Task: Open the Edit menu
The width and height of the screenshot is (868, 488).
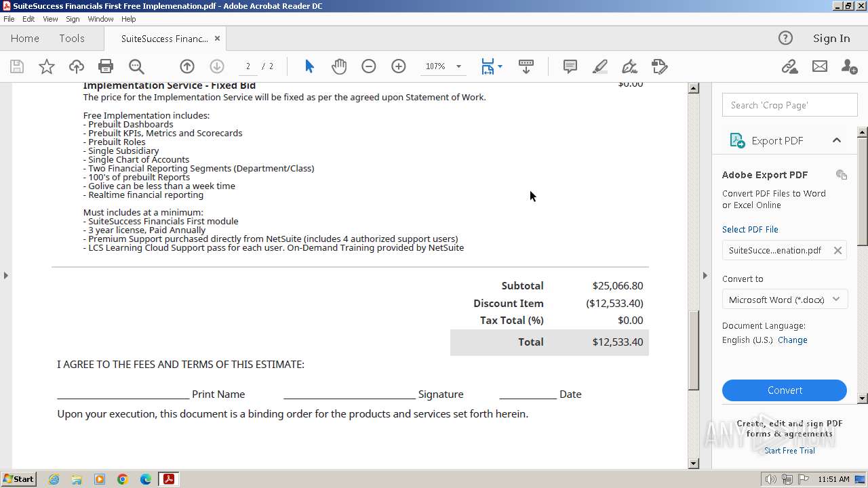Action: pos(28,19)
